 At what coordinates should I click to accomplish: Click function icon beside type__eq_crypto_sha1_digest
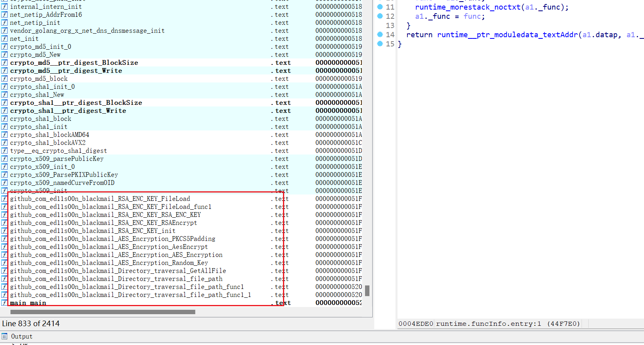[4, 151]
